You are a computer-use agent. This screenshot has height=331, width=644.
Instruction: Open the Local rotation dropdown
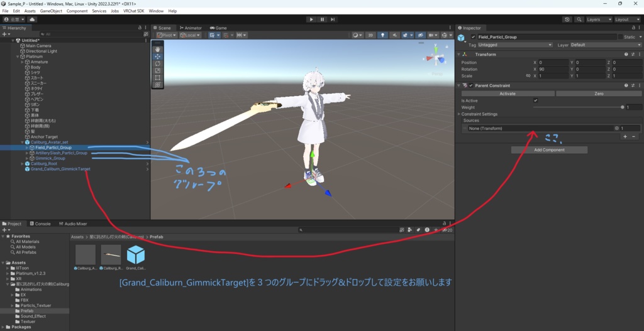tap(190, 35)
